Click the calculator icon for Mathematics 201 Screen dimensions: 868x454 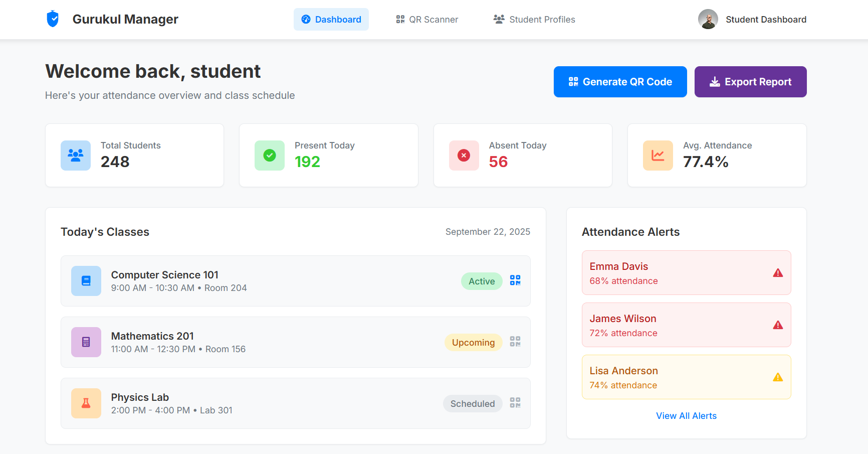pos(86,342)
